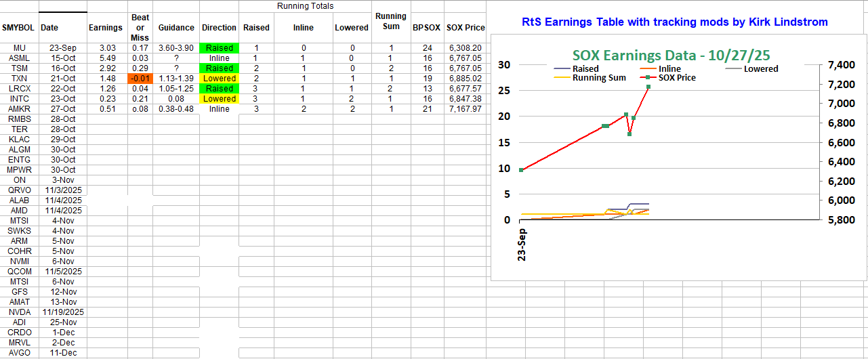868x359 pixels.
Task: Click the 23-Sep x-axis label on chart
Action: tap(522, 244)
